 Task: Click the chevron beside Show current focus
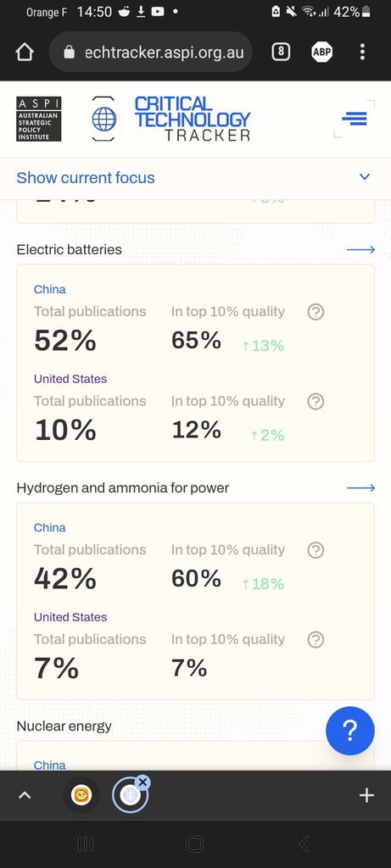pyautogui.click(x=365, y=177)
